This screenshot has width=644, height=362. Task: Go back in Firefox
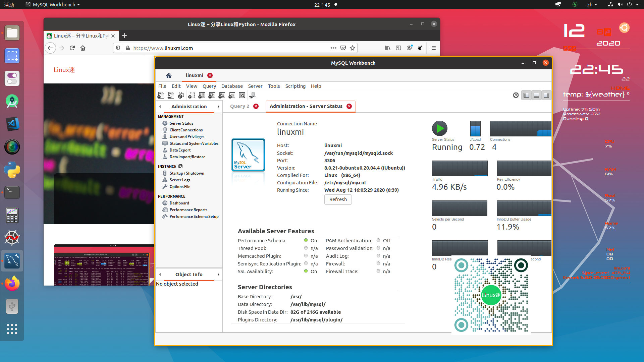click(50, 48)
